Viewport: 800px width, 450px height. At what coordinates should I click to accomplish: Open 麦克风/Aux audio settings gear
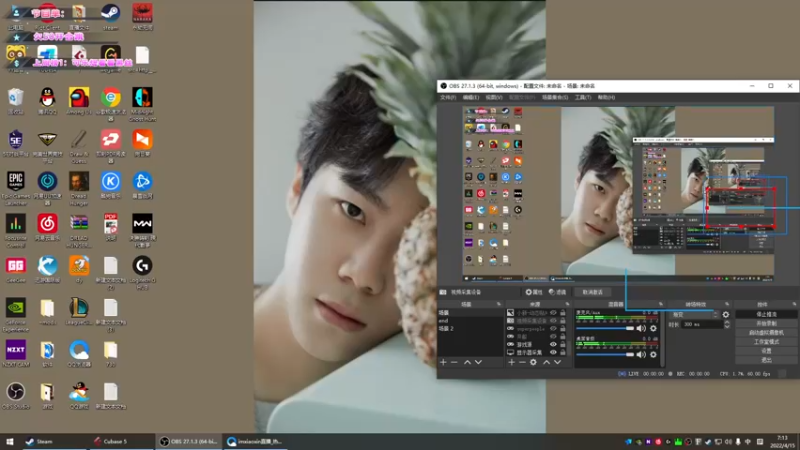(653, 329)
